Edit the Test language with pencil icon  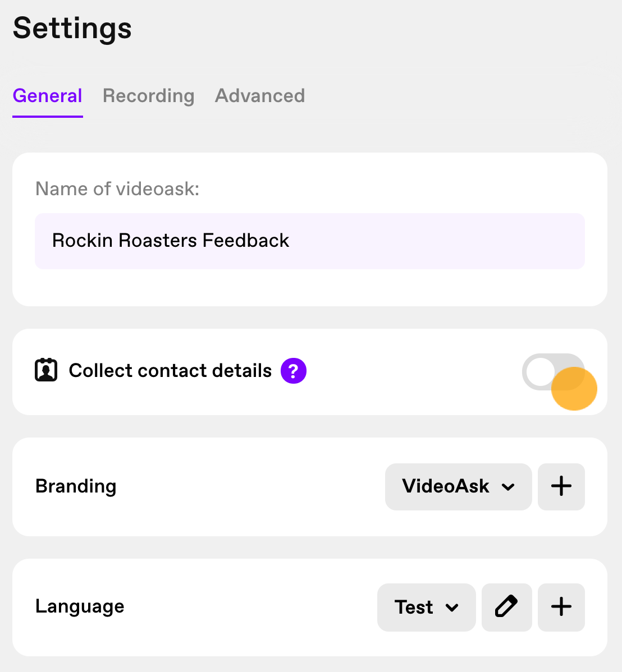click(506, 607)
